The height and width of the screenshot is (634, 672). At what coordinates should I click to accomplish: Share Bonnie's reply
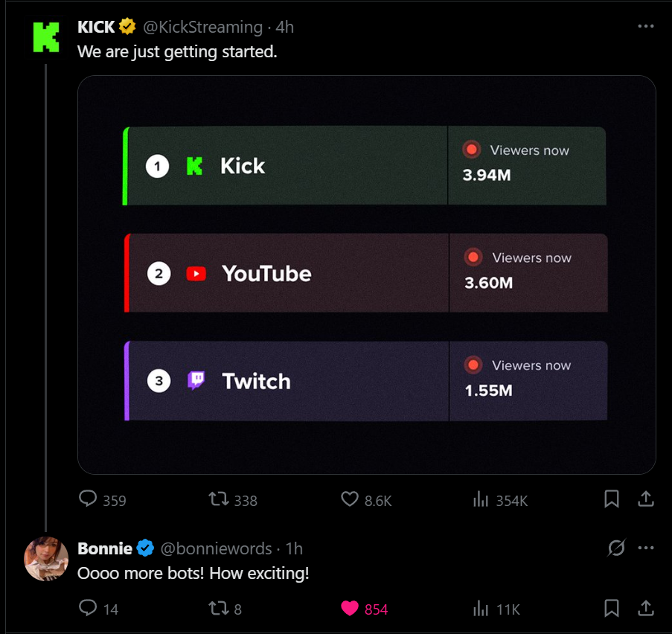coord(646,608)
